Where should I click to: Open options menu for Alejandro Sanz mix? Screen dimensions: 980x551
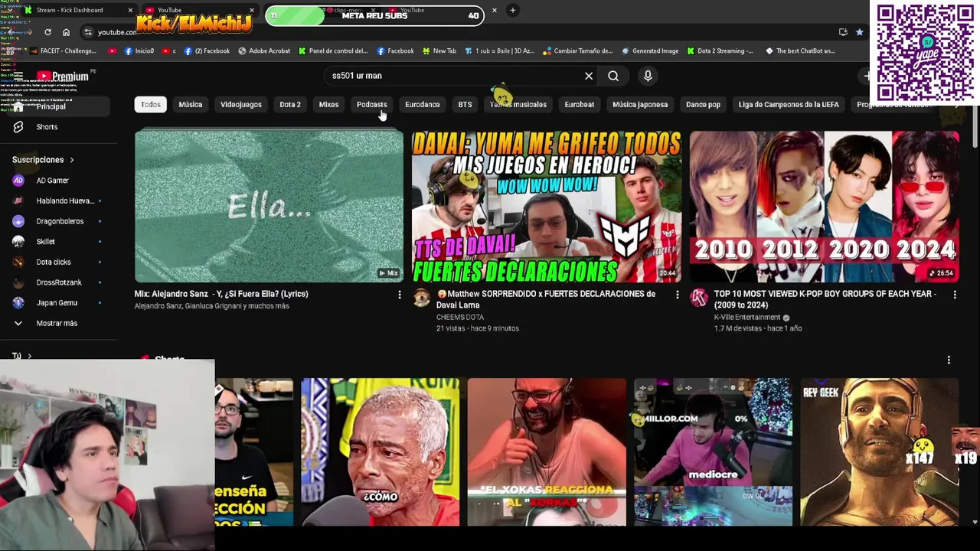point(399,294)
